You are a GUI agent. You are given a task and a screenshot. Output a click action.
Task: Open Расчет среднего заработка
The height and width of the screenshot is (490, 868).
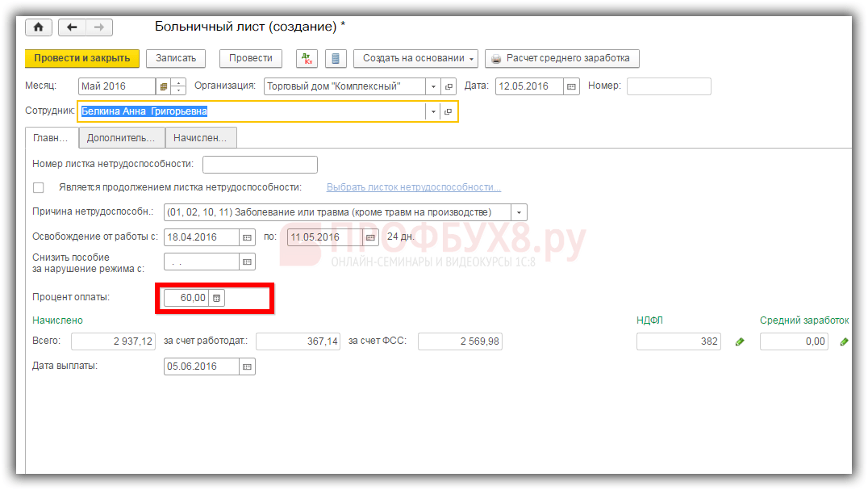click(562, 58)
